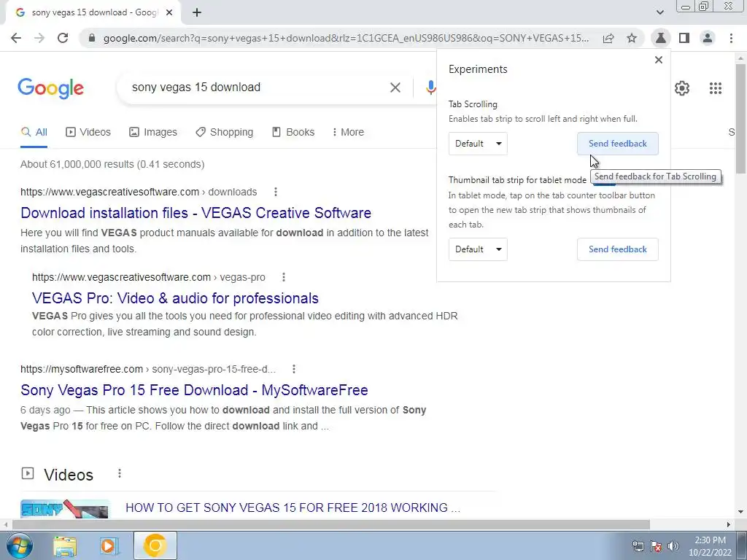Click the Action Center flag tray icon
The height and width of the screenshot is (560, 747).
coord(656,546)
